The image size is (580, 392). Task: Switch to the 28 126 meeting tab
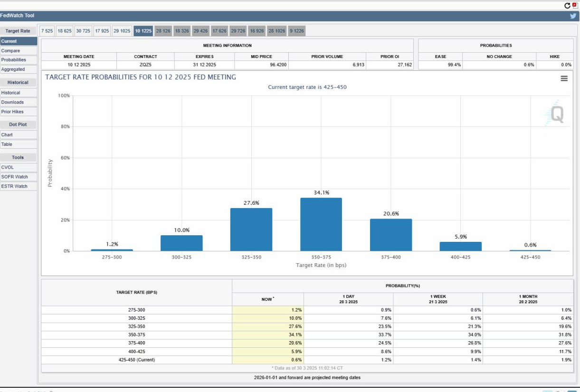163,31
